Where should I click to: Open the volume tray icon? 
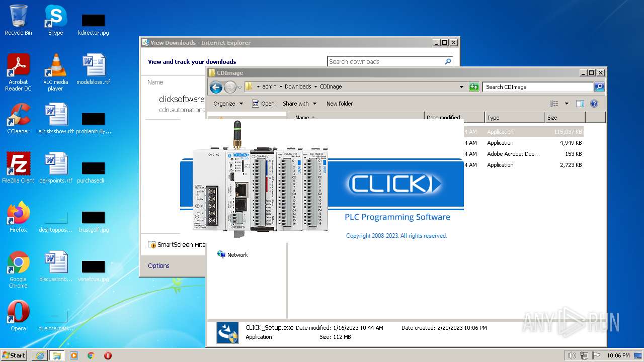[x=572, y=355]
